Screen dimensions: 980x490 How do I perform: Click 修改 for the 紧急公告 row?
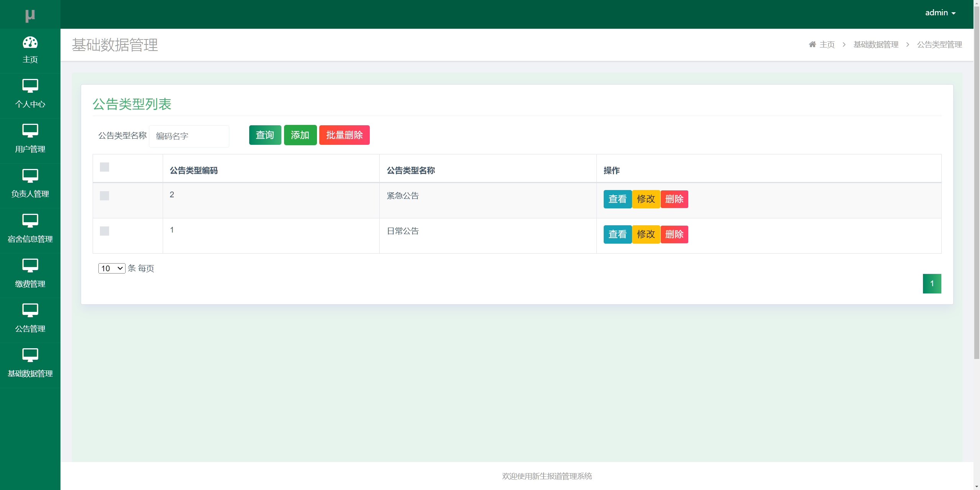click(x=646, y=199)
